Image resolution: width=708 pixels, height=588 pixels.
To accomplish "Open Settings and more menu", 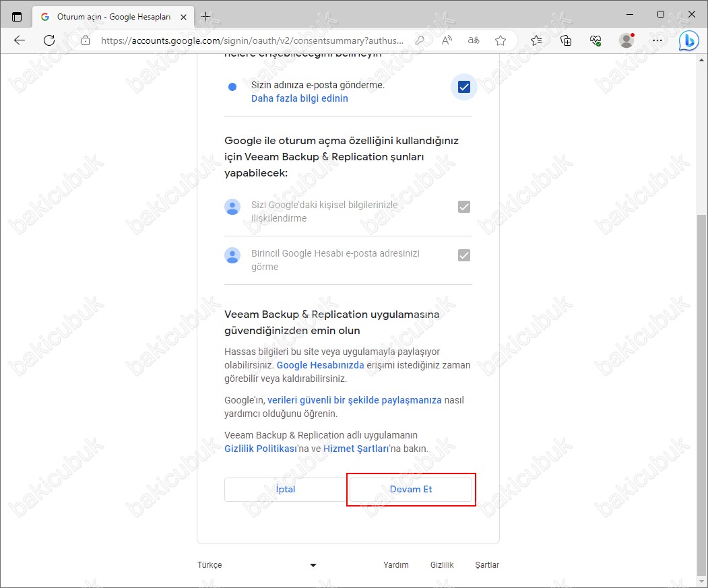I will 657,40.
